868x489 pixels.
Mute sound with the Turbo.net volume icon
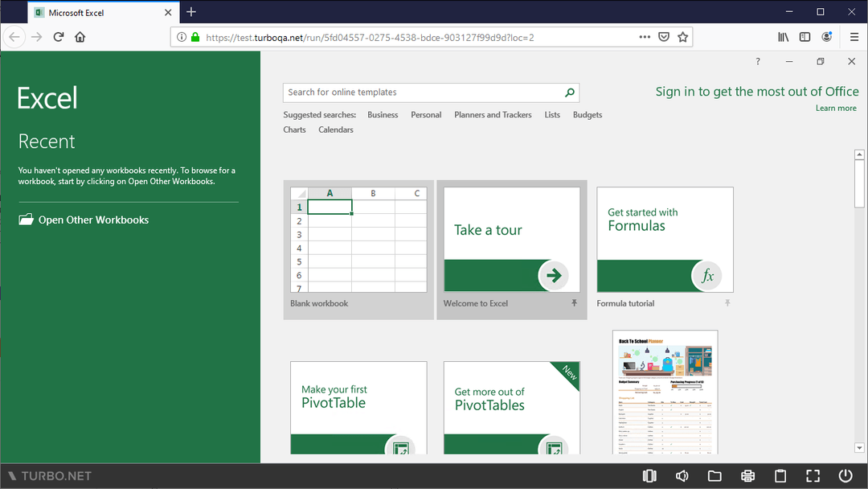(682, 475)
